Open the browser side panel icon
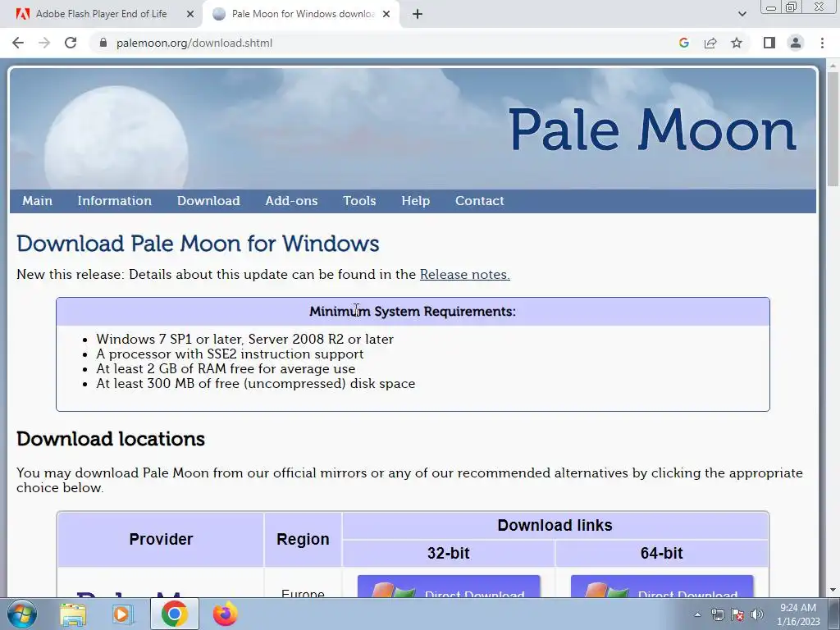 (x=769, y=43)
